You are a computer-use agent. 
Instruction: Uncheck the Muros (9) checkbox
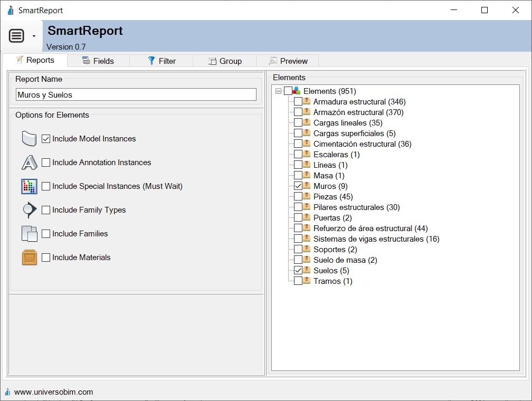298,186
